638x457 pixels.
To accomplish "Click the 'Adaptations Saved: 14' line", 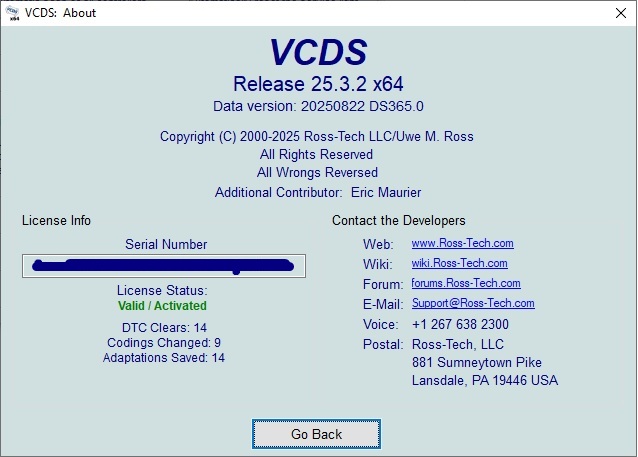I will (x=164, y=358).
